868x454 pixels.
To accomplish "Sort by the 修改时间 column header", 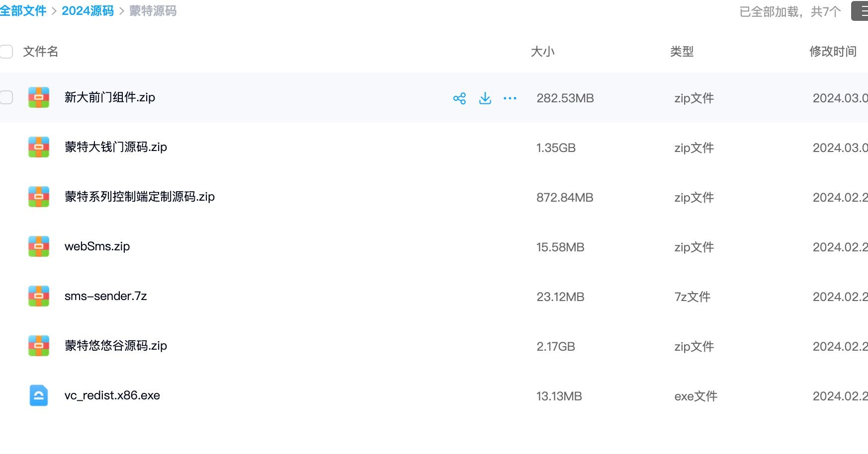I will point(833,52).
